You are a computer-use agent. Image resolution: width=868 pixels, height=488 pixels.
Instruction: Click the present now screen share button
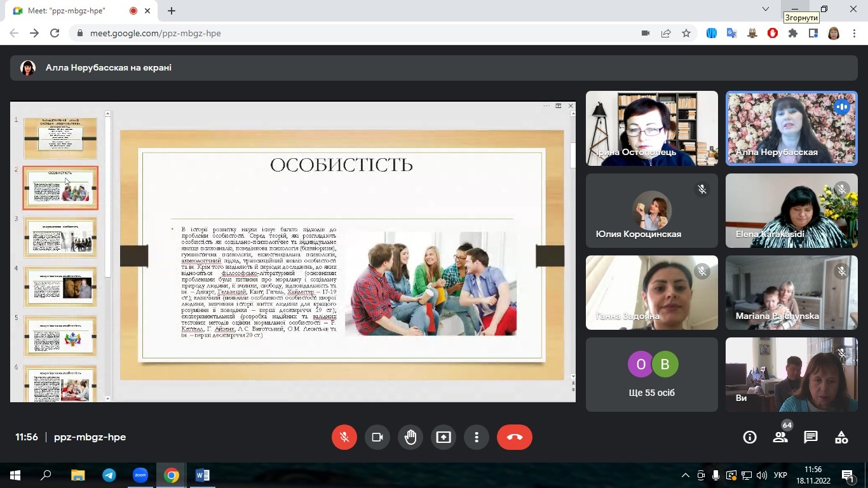pos(443,437)
